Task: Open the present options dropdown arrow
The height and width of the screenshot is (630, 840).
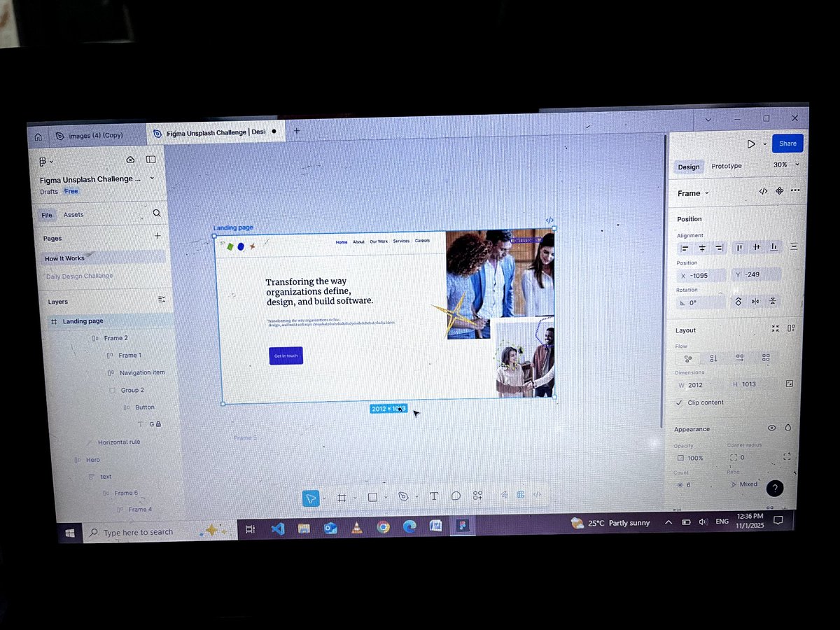Action: (x=764, y=144)
